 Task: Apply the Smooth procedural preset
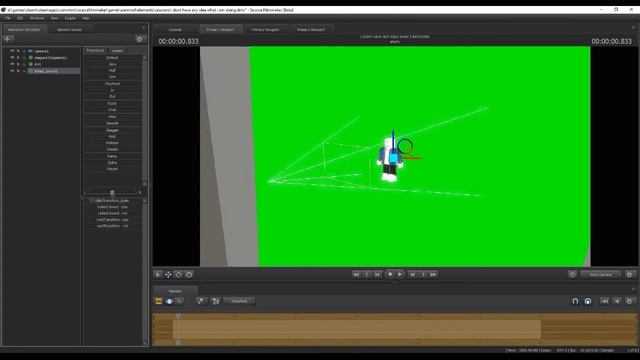(x=112, y=123)
